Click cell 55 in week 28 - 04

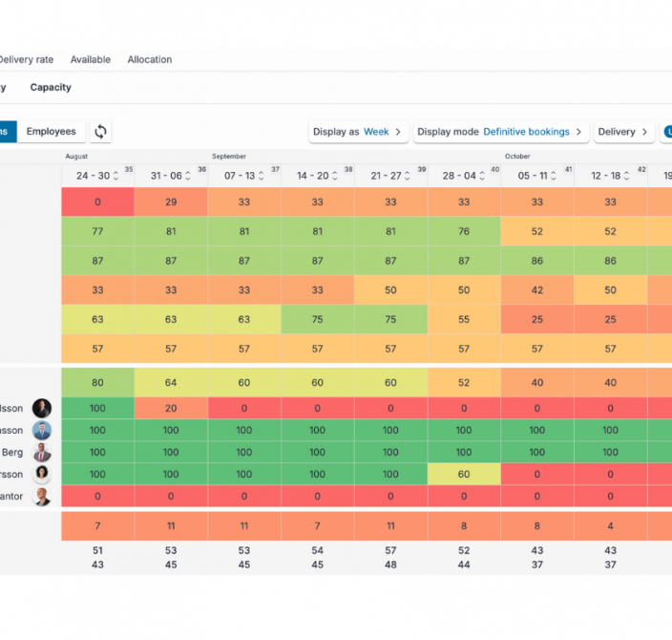point(464,319)
